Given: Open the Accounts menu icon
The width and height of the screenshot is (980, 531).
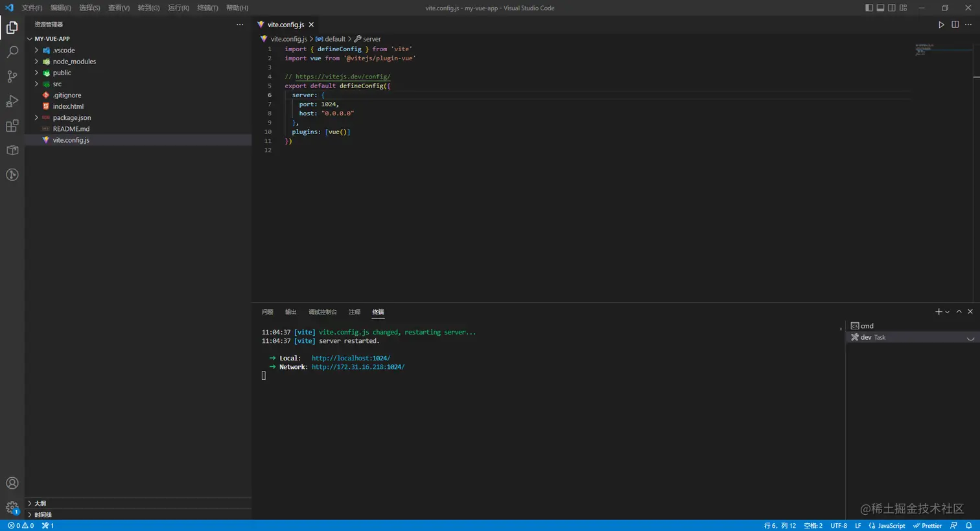Looking at the screenshot, I should (12, 483).
